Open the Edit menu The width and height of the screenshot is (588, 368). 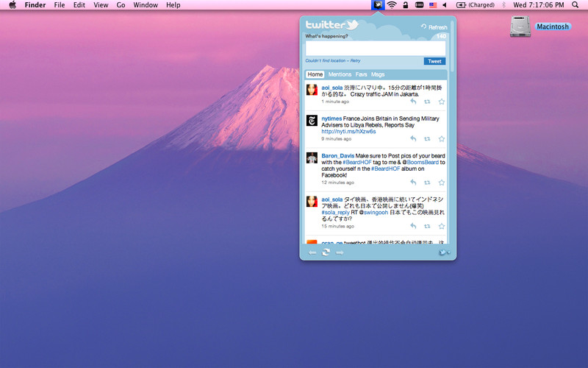point(79,5)
